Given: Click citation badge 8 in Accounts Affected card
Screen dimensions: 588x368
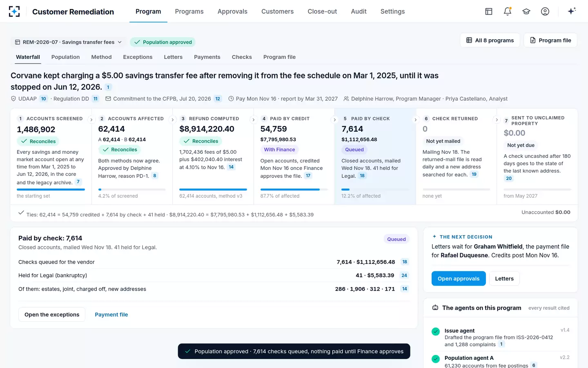Looking at the screenshot, I should 155,176.
